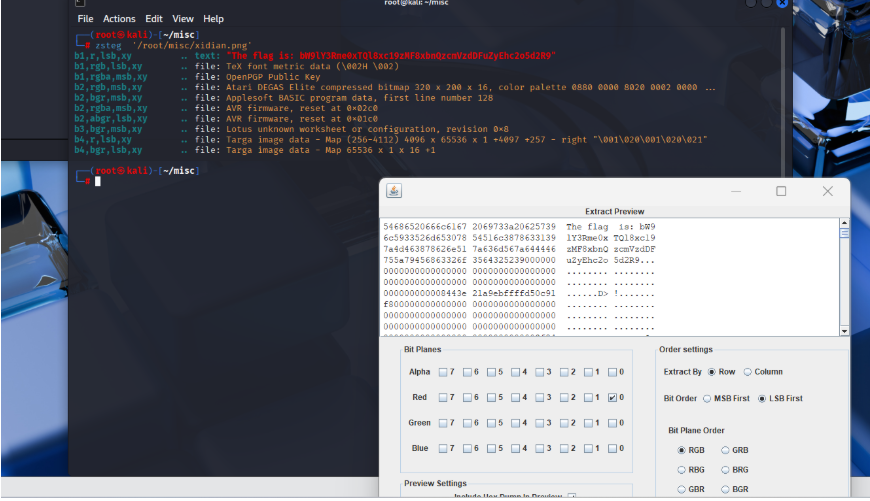
Task: Check Red bit plane 3
Action: pos(539,398)
